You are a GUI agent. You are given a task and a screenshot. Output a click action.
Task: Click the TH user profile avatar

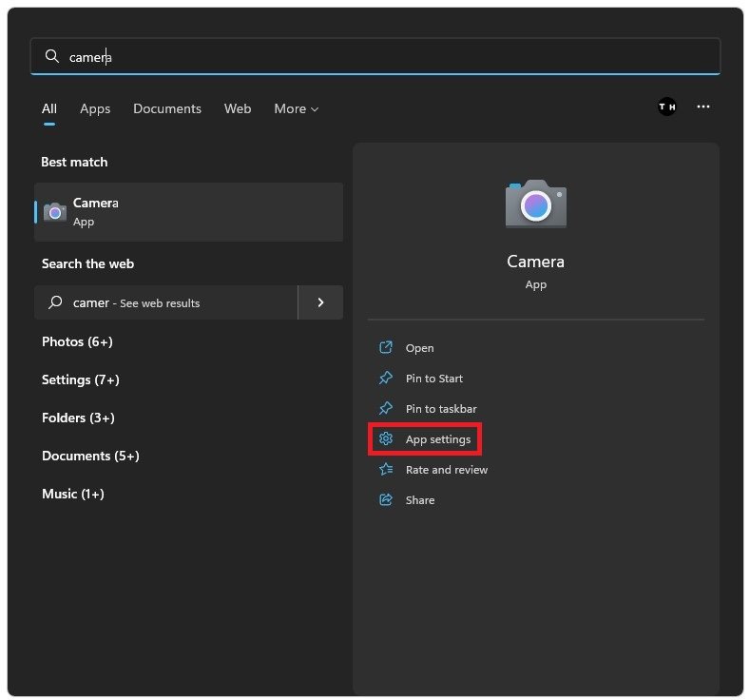pyautogui.click(x=667, y=107)
